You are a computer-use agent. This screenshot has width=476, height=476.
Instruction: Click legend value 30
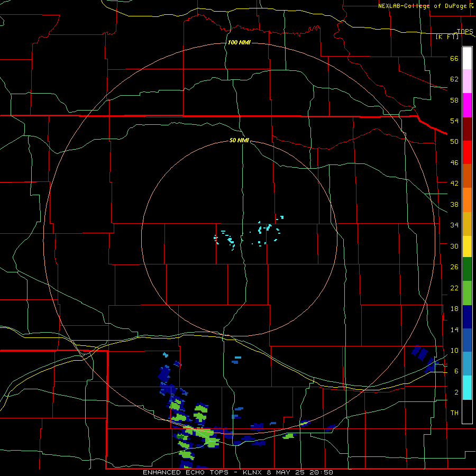454,246
